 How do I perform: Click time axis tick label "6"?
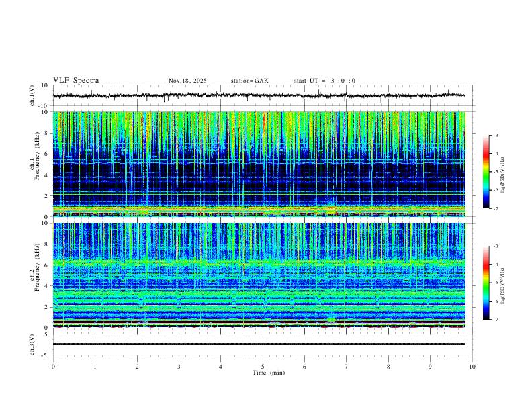304,367
